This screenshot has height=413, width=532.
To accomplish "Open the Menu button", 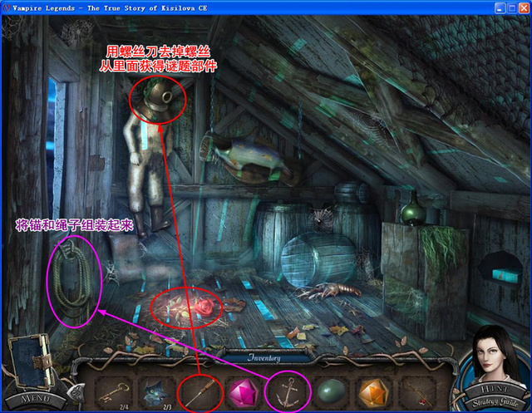I will [x=36, y=398].
